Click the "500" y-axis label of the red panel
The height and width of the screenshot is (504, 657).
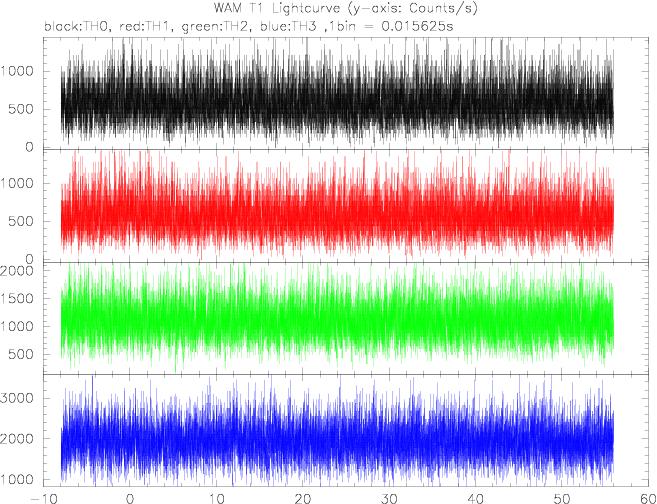(21, 221)
